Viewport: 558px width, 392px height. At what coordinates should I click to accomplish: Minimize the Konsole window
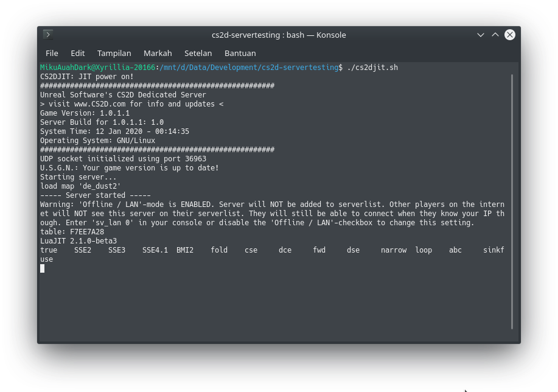tap(481, 35)
